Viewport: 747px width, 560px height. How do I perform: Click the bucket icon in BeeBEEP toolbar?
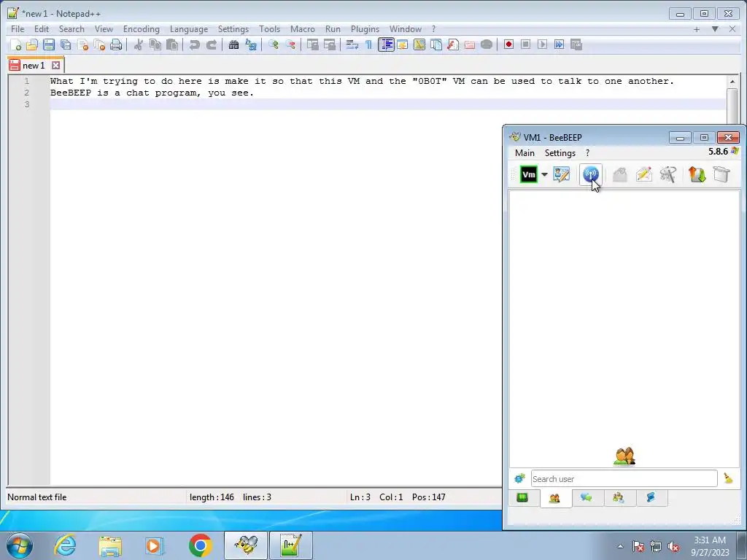click(x=721, y=174)
